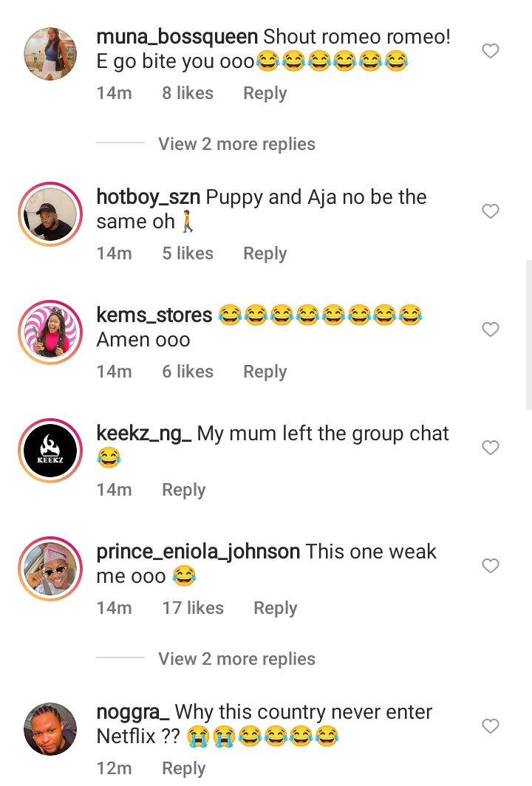Image resolution: width=532 pixels, height=786 pixels.
Task: Click the right-edge scrollbar
Action: click(528, 334)
